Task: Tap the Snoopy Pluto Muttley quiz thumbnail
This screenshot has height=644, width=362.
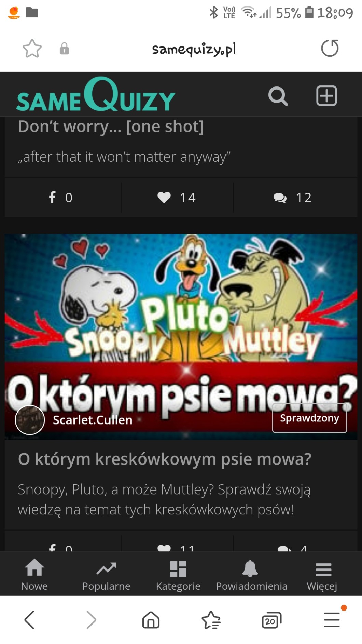Action: tap(181, 337)
